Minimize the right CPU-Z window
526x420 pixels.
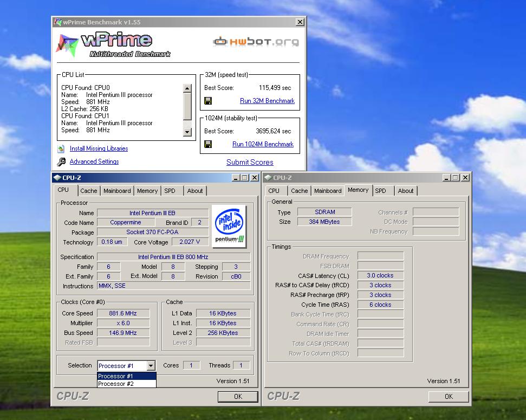pyautogui.click(x=446, y=178)
